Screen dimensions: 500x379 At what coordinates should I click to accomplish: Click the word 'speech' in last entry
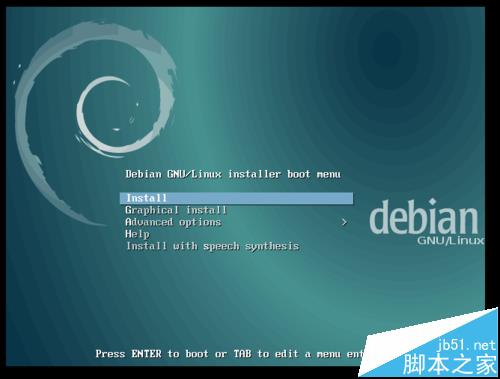pos(221,247)
